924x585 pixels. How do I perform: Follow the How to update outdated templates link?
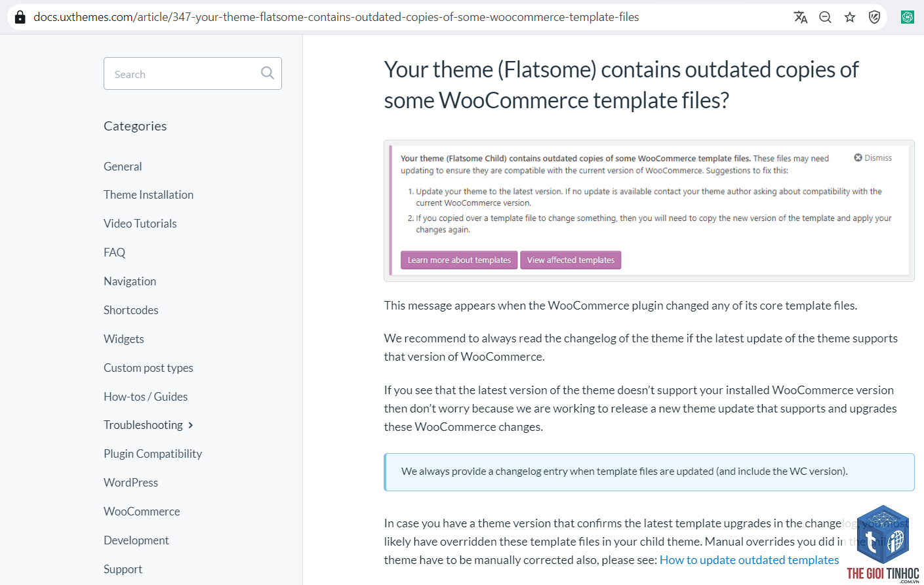tap(750, 560)
